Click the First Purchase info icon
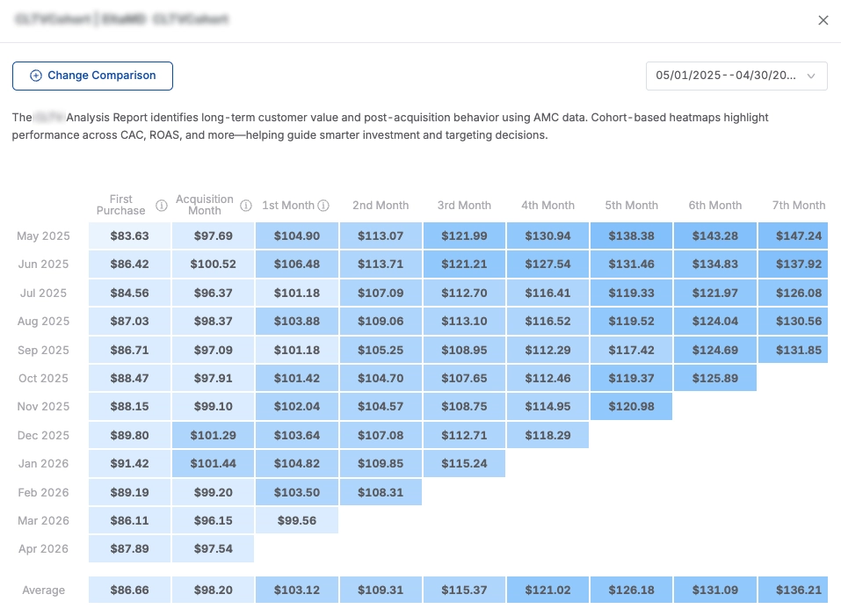Screen dimensions: 841x616 (x=162, y=206)
